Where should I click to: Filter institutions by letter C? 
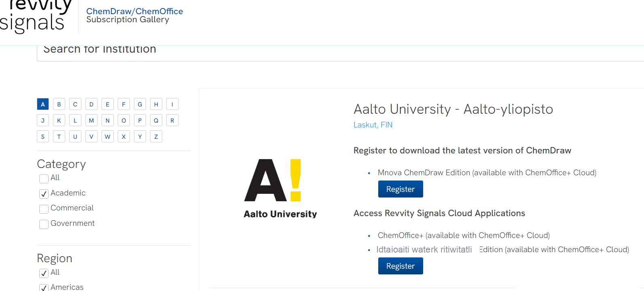(x=75, y=104)
